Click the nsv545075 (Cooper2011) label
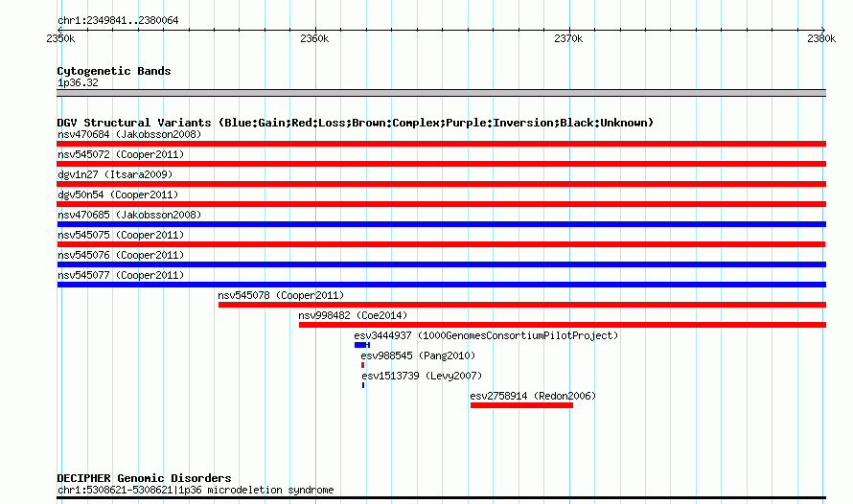853x504 pixels. click(x=121, y=235)
